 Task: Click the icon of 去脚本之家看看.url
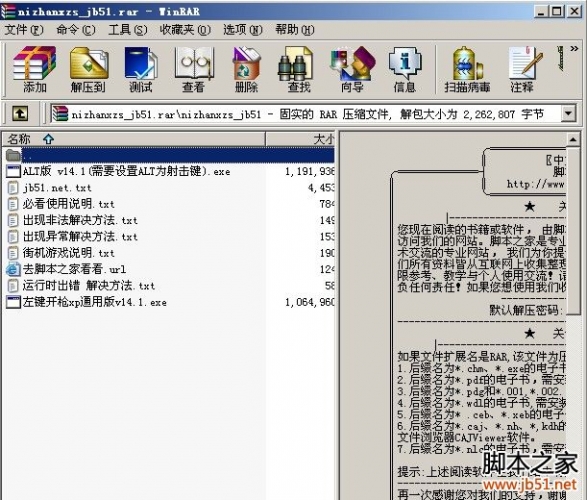(13, 269)
